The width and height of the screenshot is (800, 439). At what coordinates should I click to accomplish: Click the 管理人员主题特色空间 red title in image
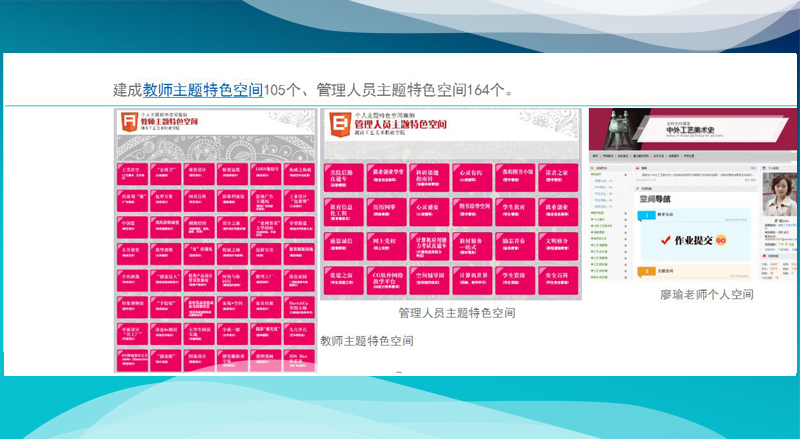click(402, 124)
